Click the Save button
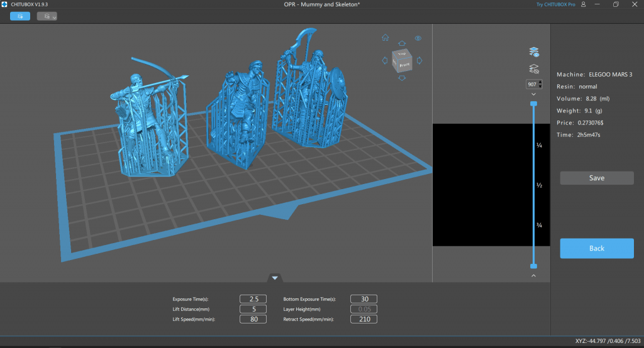This screenshot has width=644, height=348. coord(597,178)
